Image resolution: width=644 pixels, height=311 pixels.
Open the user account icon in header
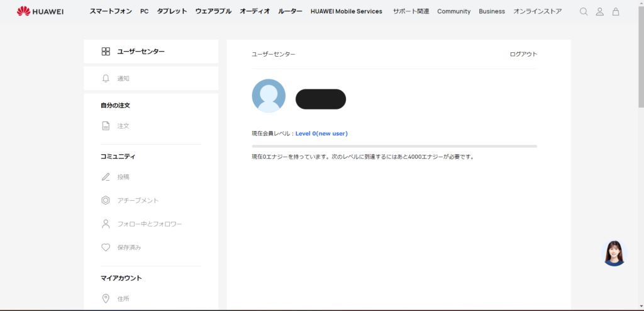pos(600,11)
